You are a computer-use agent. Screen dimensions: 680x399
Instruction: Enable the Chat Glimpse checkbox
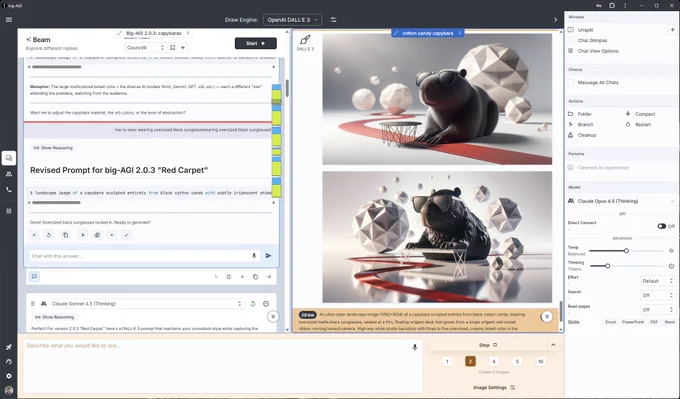click(571, 40)
